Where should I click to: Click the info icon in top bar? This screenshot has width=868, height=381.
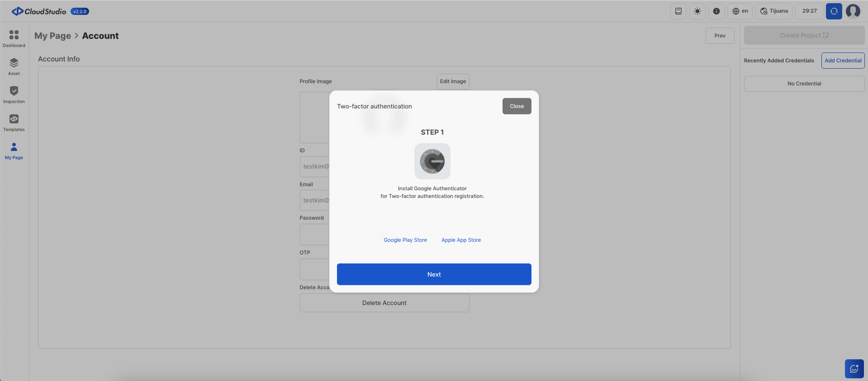tap(716, 11)
